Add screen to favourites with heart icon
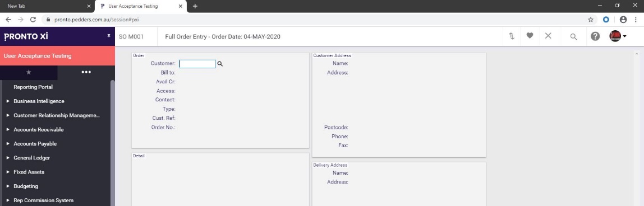Screen dimensions: 644x206 (530, 36)
